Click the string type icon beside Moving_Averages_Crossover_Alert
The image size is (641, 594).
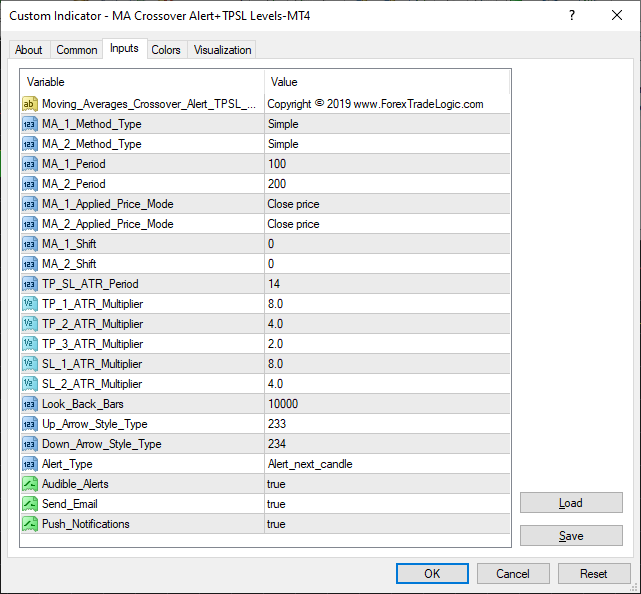click(30, 104)
